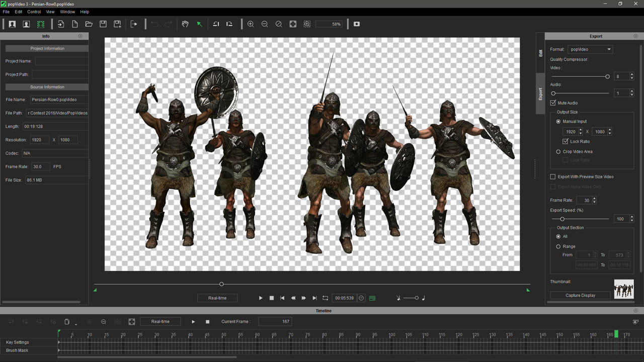Click the rotate right icon in toolbar

click(229, 24)
